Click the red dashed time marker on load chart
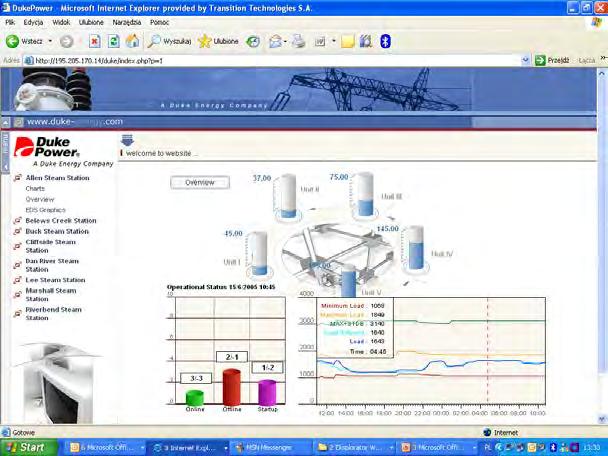The height and width of the screenshot is (456, 608). (488, 351)
